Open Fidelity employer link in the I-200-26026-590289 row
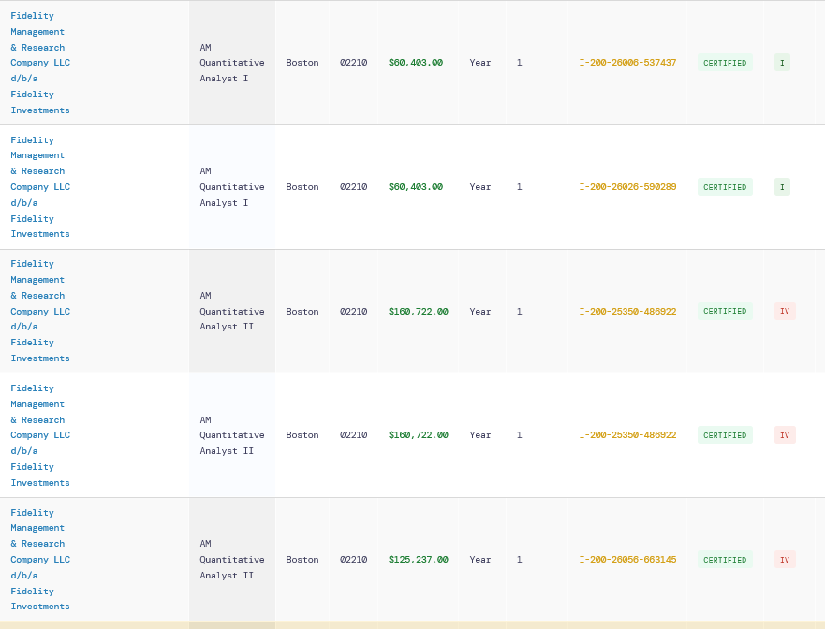The height and width of the screenshot is (629, 840). (40, 187)
